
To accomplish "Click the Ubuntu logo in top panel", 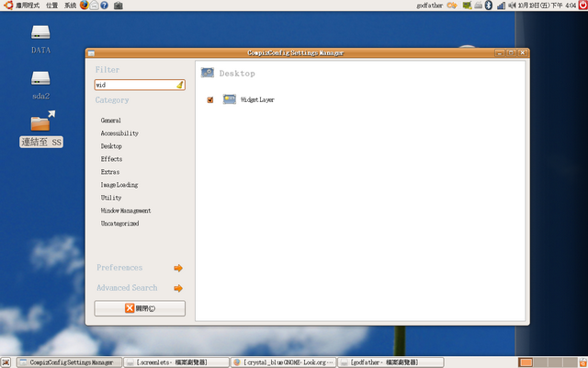I will 8,6.
